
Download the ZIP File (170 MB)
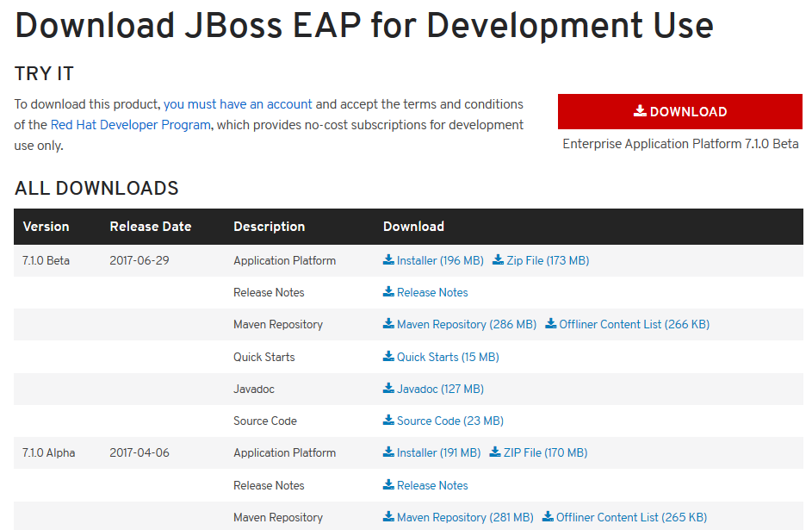tap(538, 452)
